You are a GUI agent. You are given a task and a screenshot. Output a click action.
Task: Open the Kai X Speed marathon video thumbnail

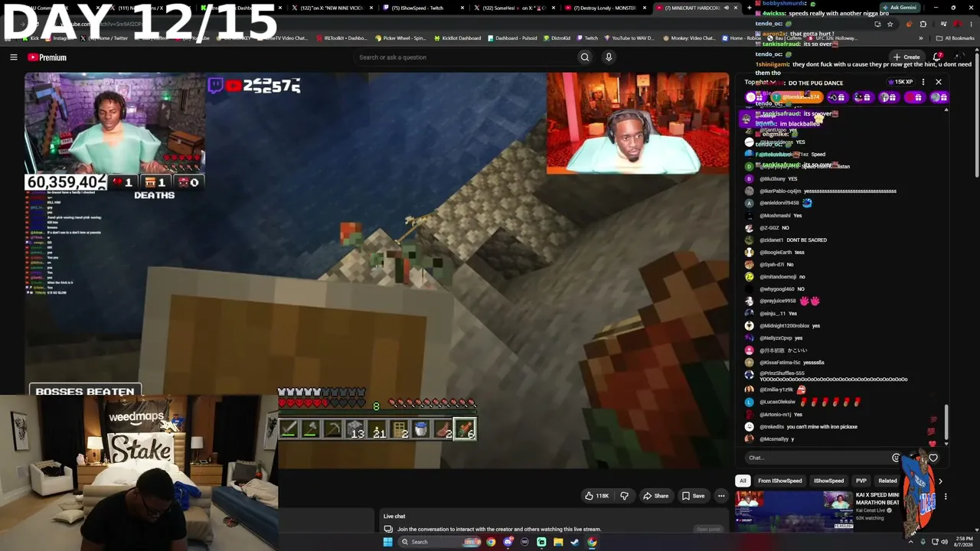[794, 510]
